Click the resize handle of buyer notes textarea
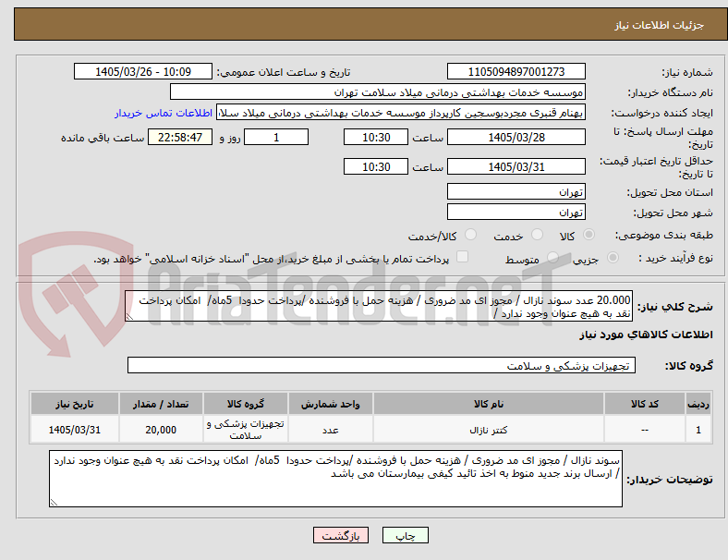Viewport: 728px width, 560px height. [x=54, y=503]
